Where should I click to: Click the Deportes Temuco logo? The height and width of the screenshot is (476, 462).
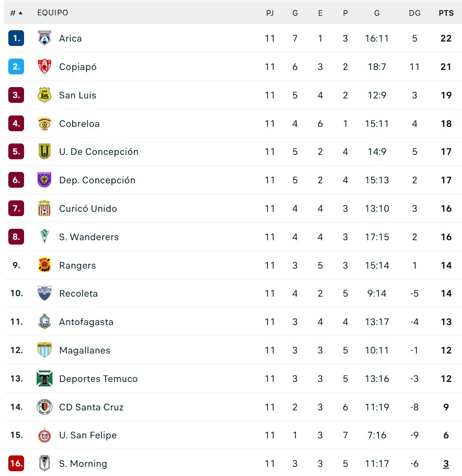[x=44, y=378]
